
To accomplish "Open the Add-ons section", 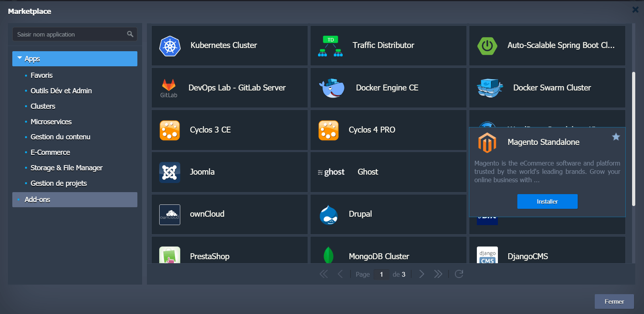I will [75, 200].
